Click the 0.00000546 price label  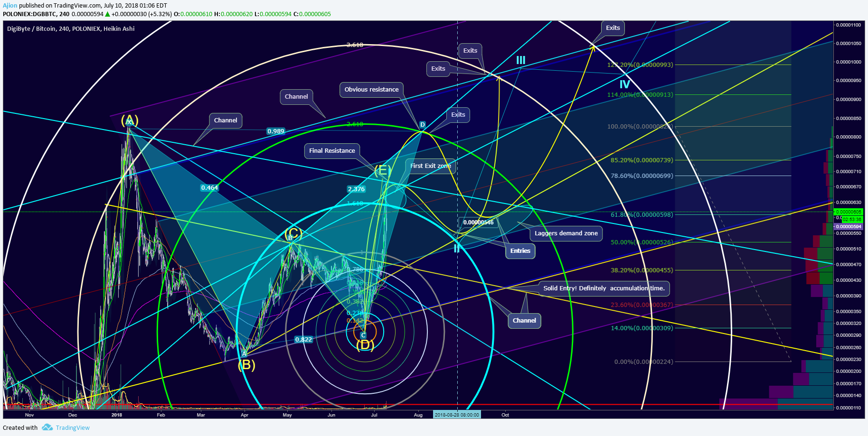point(479,222)
